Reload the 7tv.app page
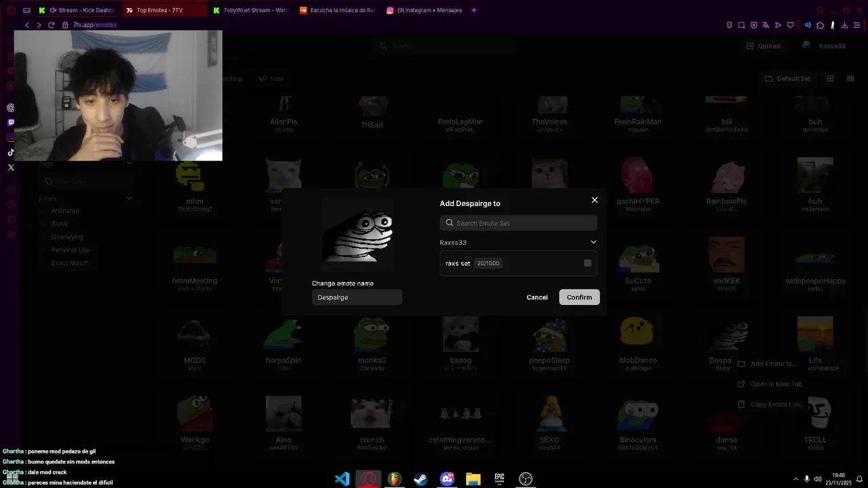This screenshot has height=488, width=868. [x=51, y=25]
